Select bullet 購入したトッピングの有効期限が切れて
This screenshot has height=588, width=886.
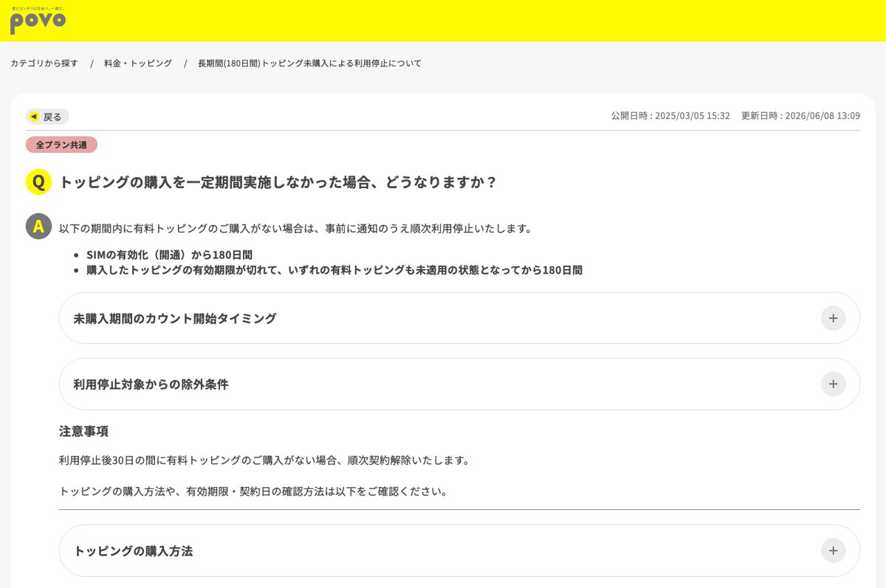click(x=334, y=270)
